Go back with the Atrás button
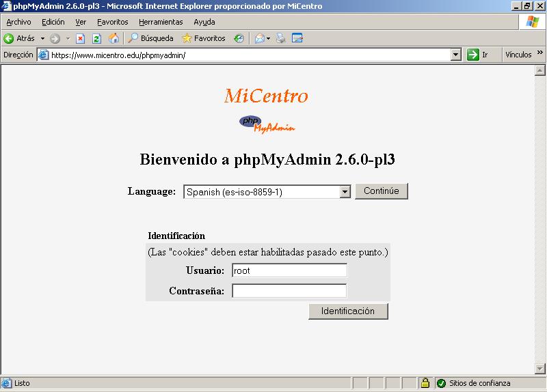 (19, 38)
